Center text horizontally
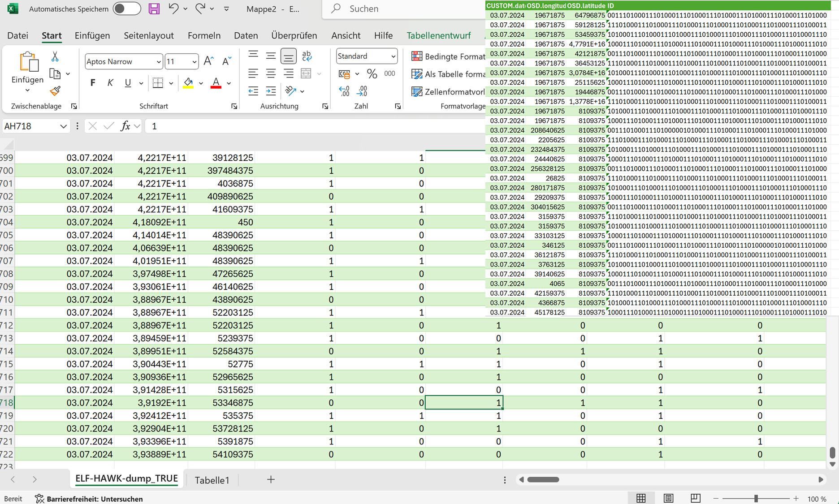This screenshot has height=504, width=839. (271, 73)
